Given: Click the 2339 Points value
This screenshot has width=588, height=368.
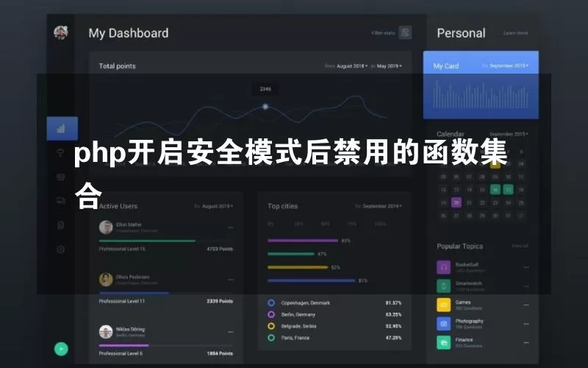Looking at the screenshot, I should pos(220,301).
